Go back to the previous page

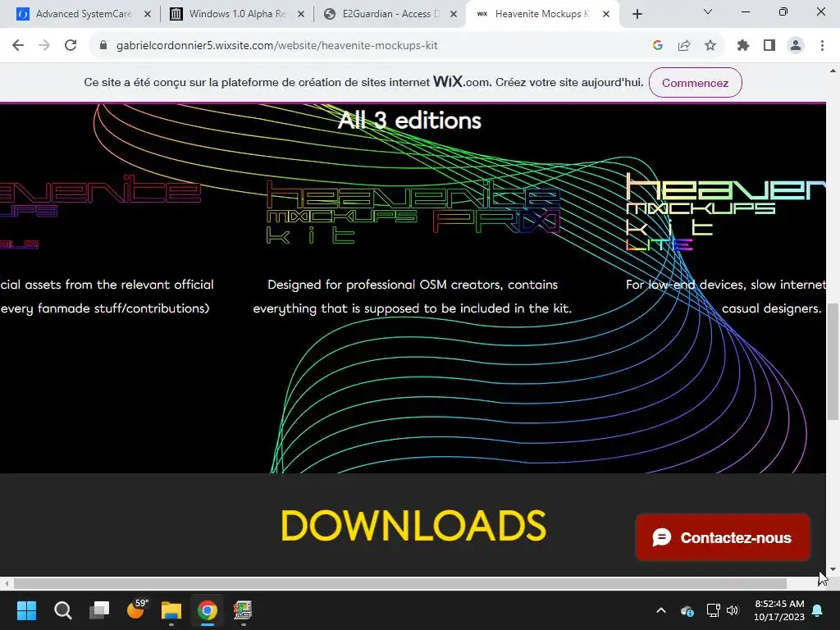coord(18,46)
